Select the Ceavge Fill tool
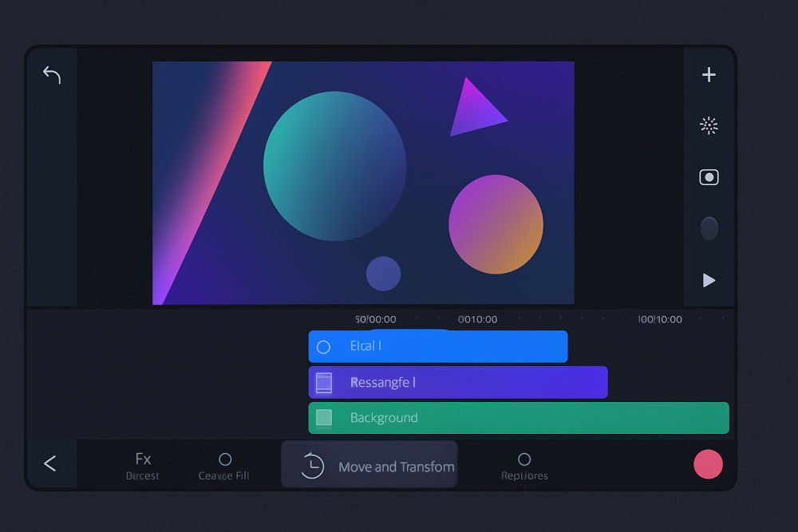 224,465
